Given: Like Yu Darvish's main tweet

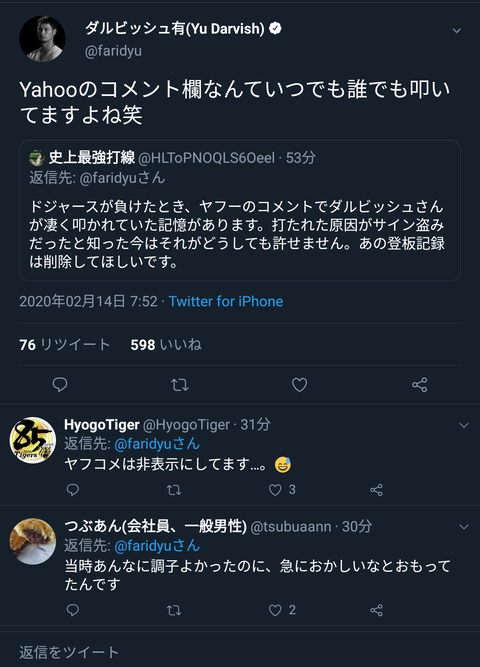Looking at the screenshot, I should (299, 385).
